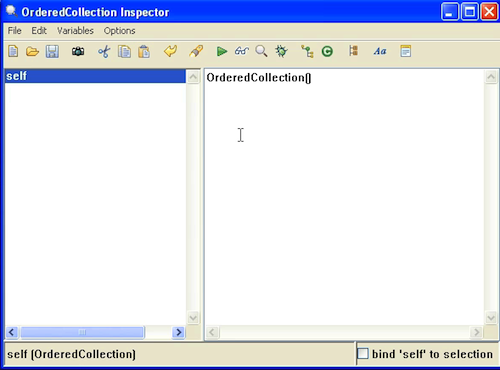Save with the floppy disk icon

pyautogui.click(x=52, y=52)
